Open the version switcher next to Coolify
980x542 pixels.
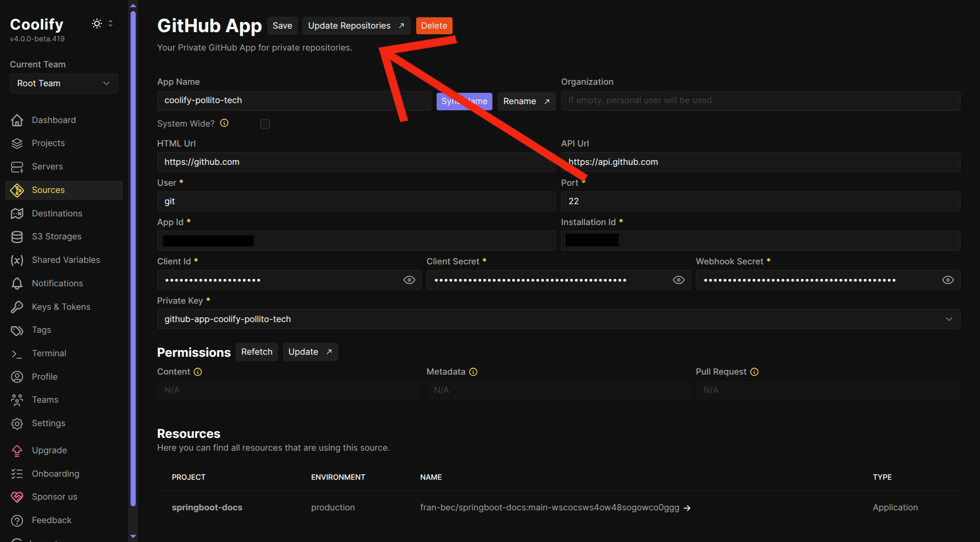click(x=110, y=23)
